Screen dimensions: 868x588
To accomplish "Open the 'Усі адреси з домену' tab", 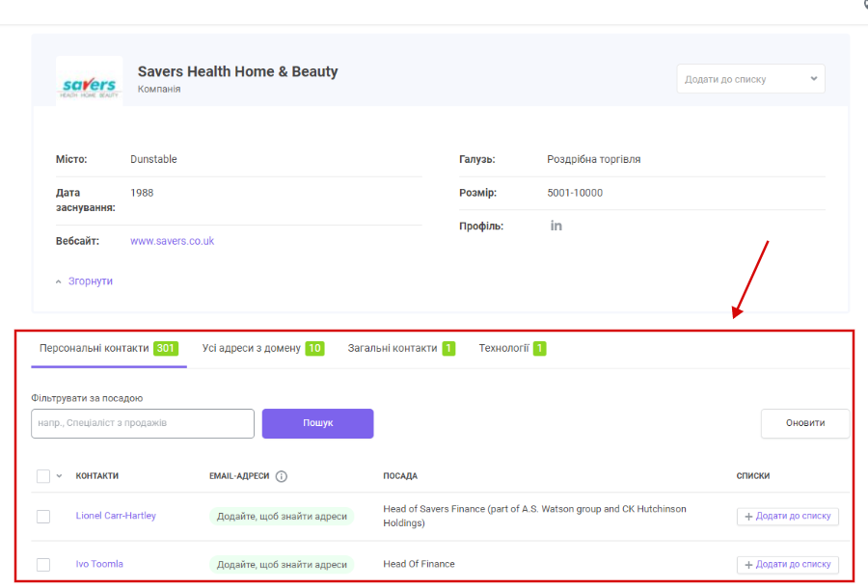I will tap(263, 349).
